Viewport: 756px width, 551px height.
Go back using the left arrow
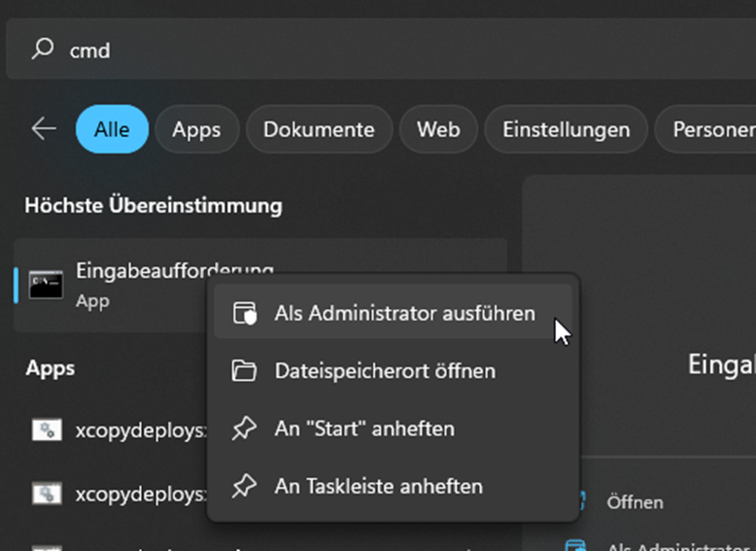point(44,129)
